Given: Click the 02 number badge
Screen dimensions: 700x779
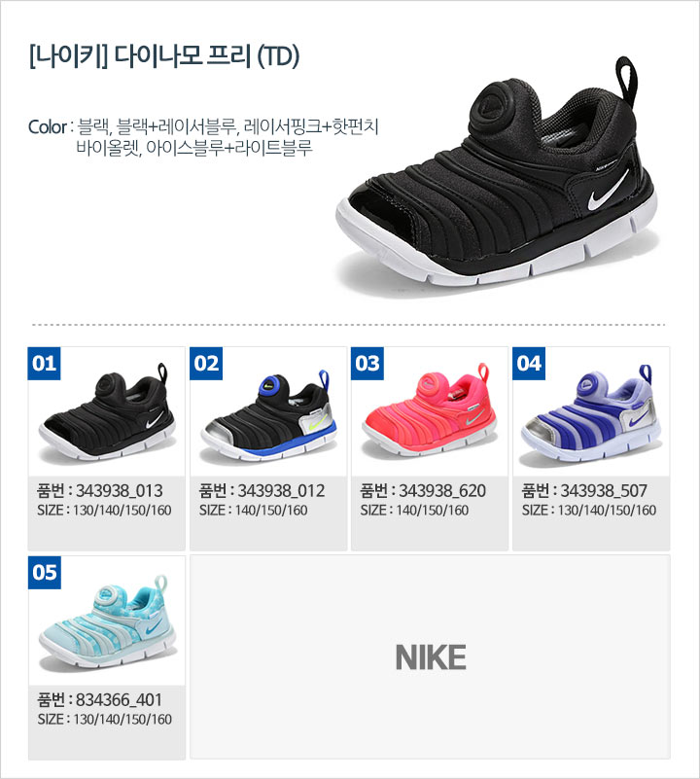Looking at the screenshot, I should point(206,364).
